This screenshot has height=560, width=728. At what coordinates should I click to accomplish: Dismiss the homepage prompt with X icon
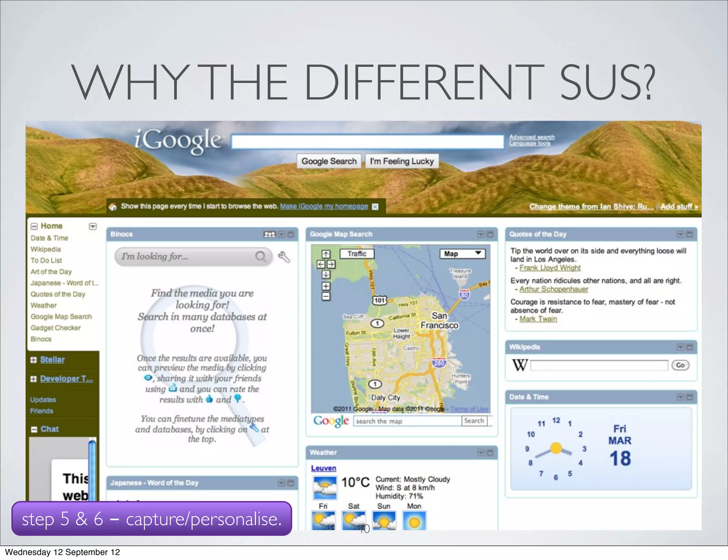tap(375, 207)
